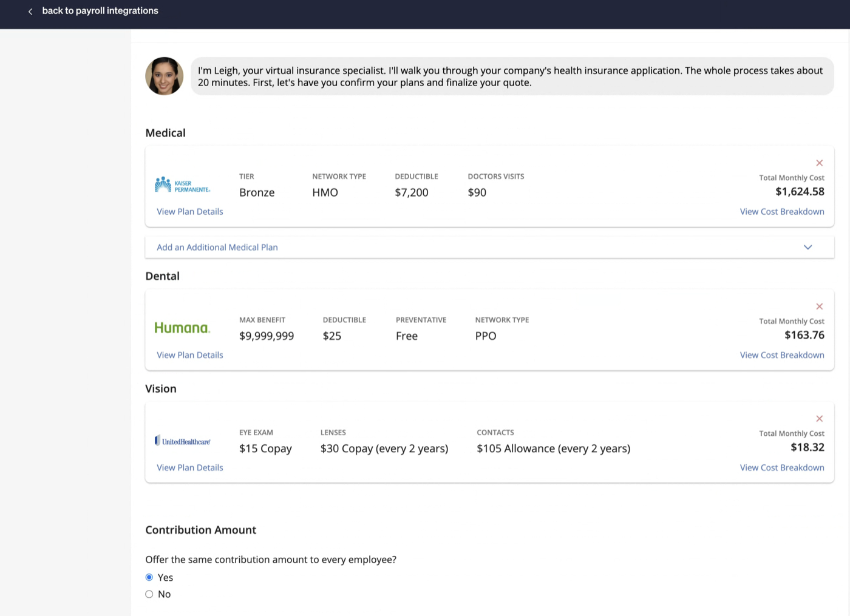Click the $15 Copay eye exam value

tap(265, 448)
